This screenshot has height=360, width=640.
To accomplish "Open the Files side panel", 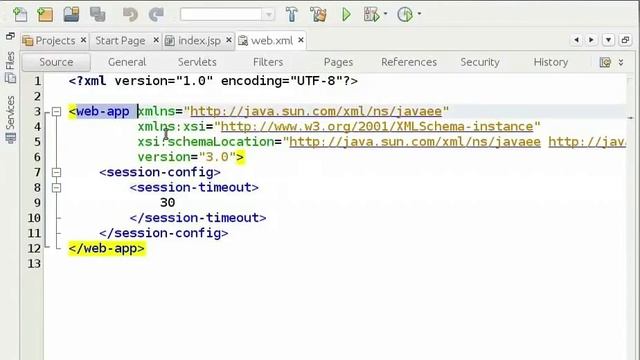I will pos(10,67).
